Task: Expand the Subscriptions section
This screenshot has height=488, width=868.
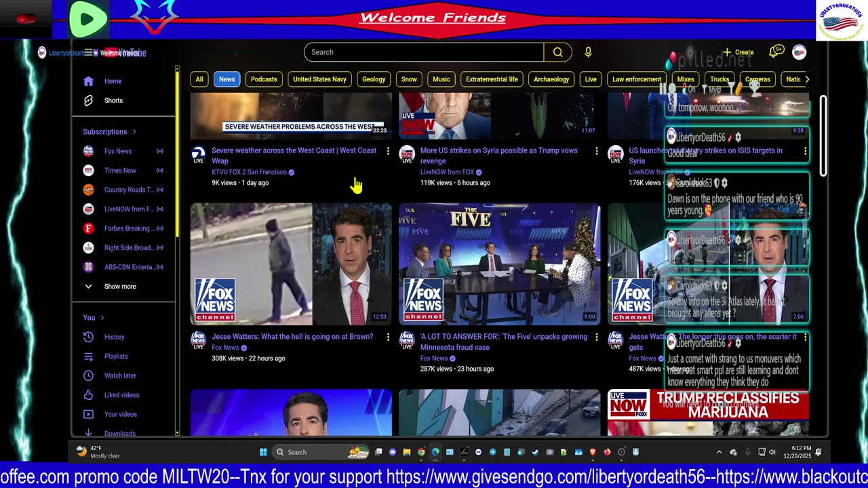Action: (x=110, y=131)
